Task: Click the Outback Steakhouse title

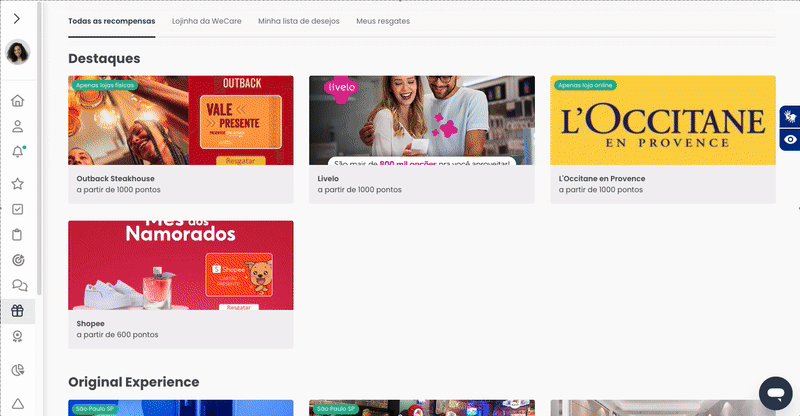Action: coord(115,179)
